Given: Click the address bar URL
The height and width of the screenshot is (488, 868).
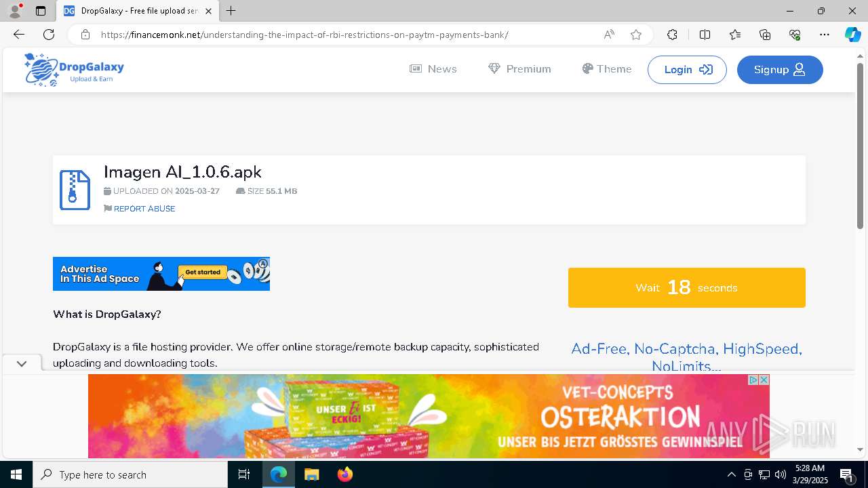Looking at the screenshot, I should (x=304, y=35).
